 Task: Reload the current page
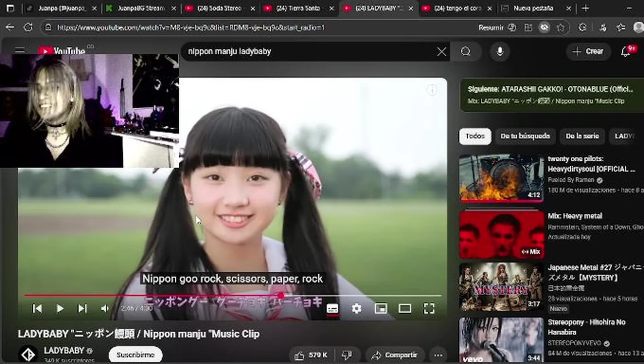[x=28, y=27]
